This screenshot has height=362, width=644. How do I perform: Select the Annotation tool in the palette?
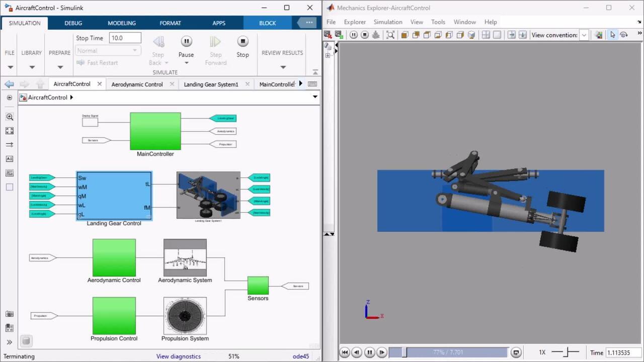pos(10,159)
